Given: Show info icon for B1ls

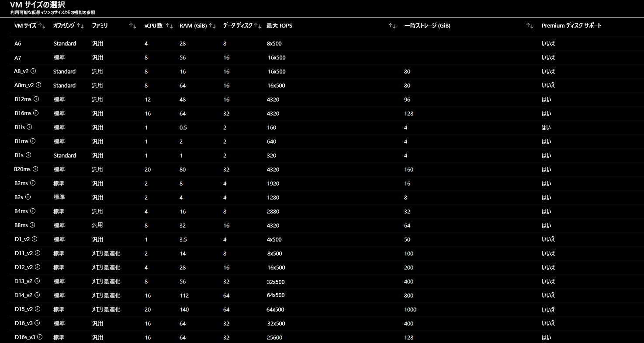Looking at the screenshot, I should [29, 127].
